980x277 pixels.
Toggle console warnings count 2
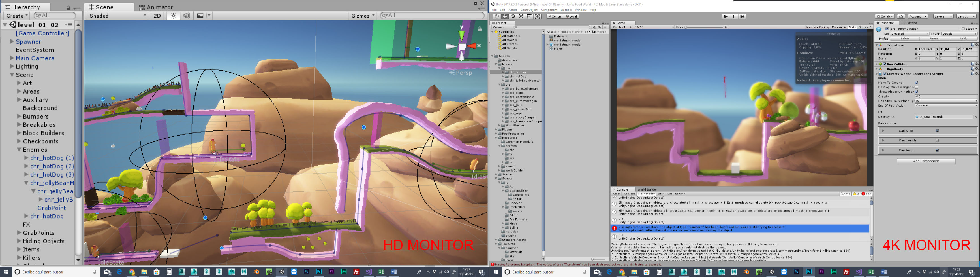(856, 194)
